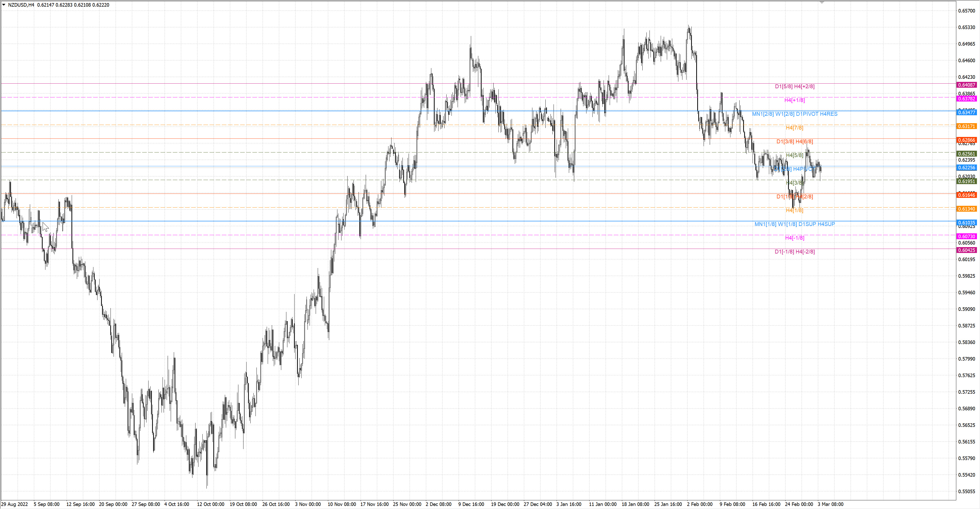
Task: Click the blue 0.61035 price tag
Action: click(x=966, y=223)
